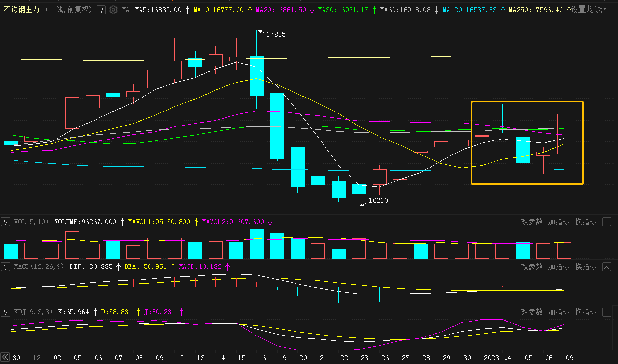
Task: Select the MA20:16861.50 moving average label
Action: pos(281,10)
